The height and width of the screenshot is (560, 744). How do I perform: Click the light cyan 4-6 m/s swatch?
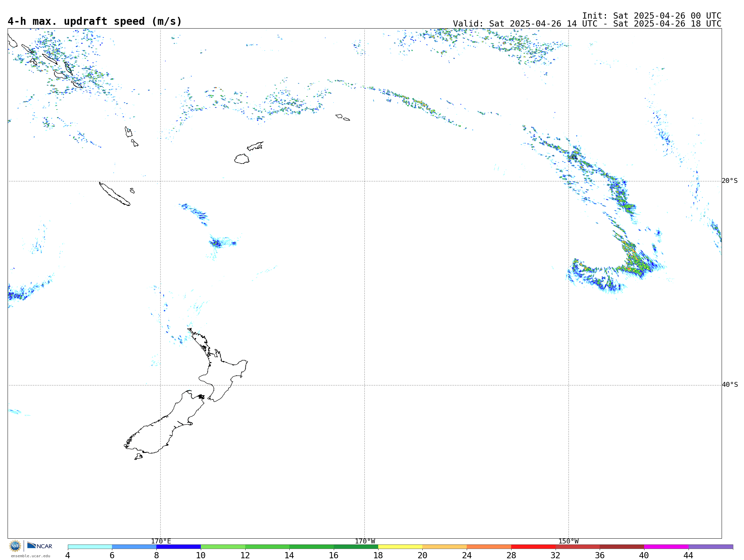[90, 547]
